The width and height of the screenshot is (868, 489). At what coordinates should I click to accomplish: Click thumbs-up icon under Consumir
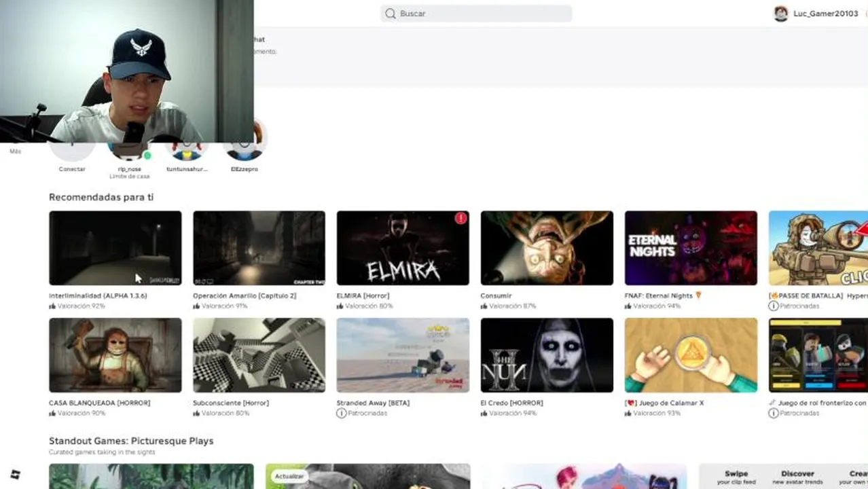[x=484, y=306]
